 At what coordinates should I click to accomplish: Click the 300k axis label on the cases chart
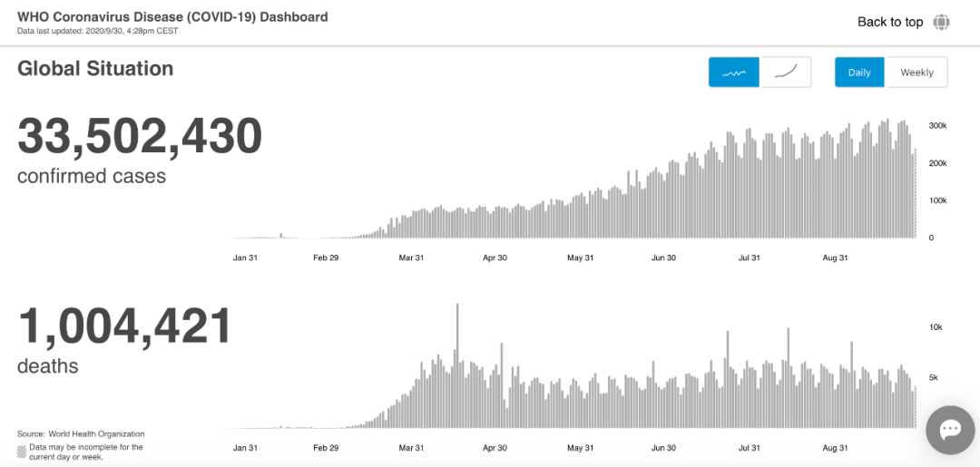pos(937,125)
